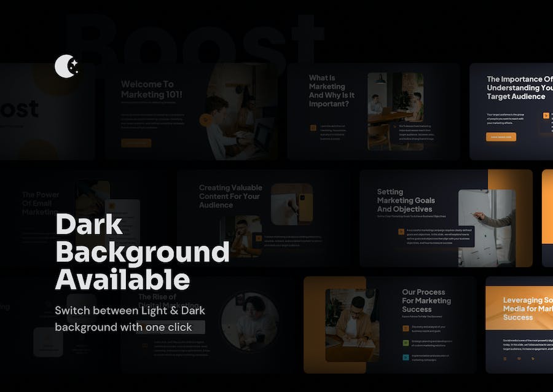Click the moon and stars dark-mode icon
Screen dimensions: 553x392
(x=65, y=66)
